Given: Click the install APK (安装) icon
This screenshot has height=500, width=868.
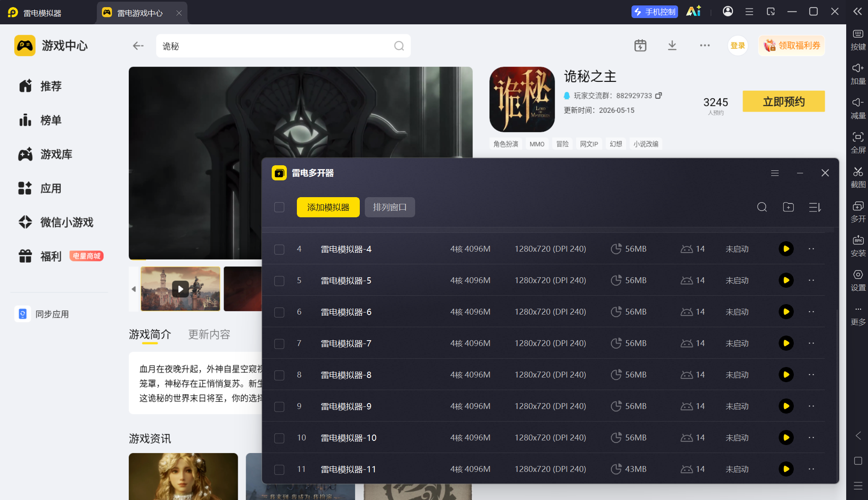Looking at the screenshot, I should tap(858, 245).
